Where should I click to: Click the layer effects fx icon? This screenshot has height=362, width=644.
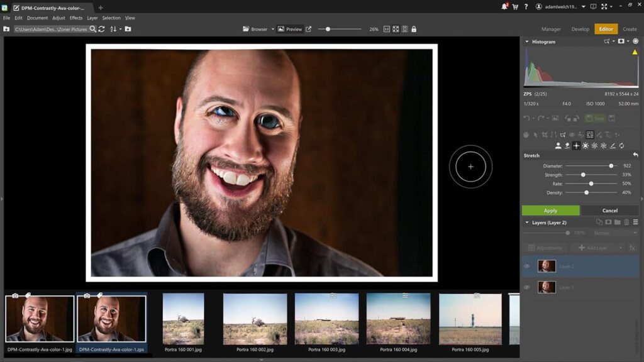(x=632, y=248)
